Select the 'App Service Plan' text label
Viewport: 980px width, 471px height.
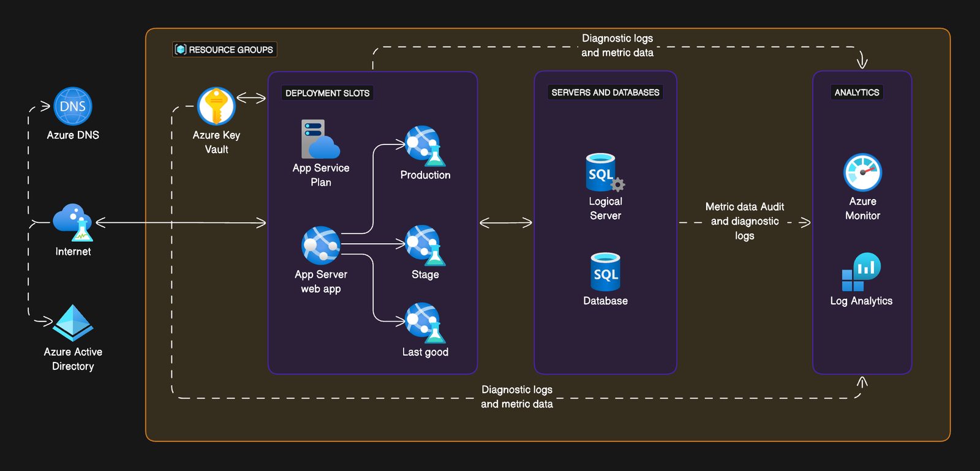point(321,175)
